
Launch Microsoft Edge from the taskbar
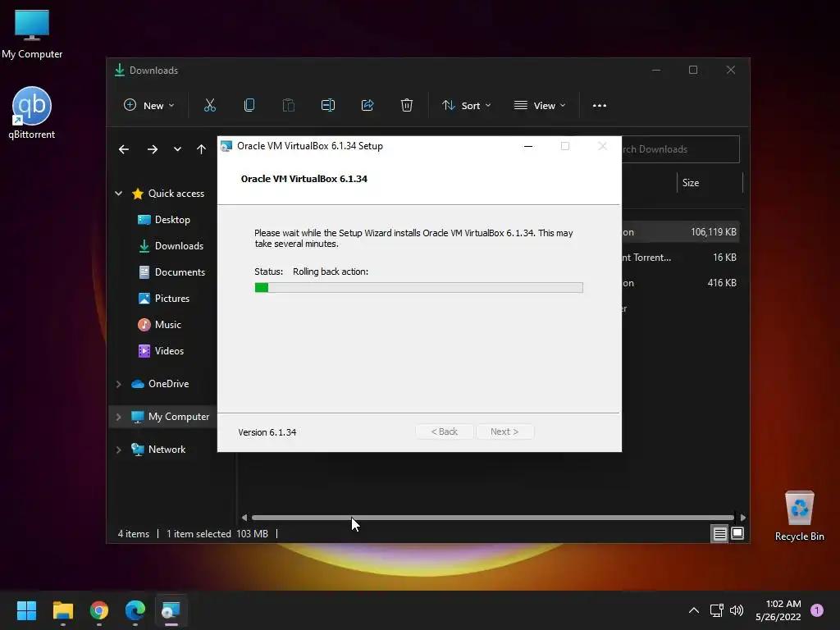tap(135, 610)
